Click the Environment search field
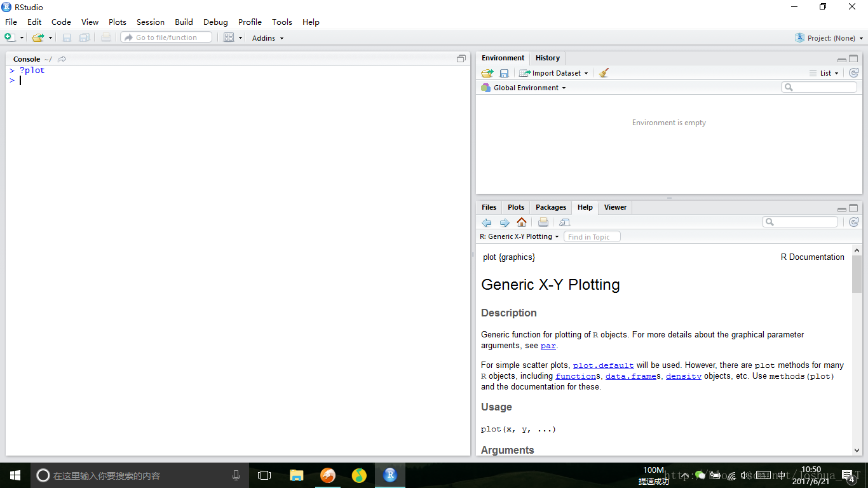 pos(819,87)
